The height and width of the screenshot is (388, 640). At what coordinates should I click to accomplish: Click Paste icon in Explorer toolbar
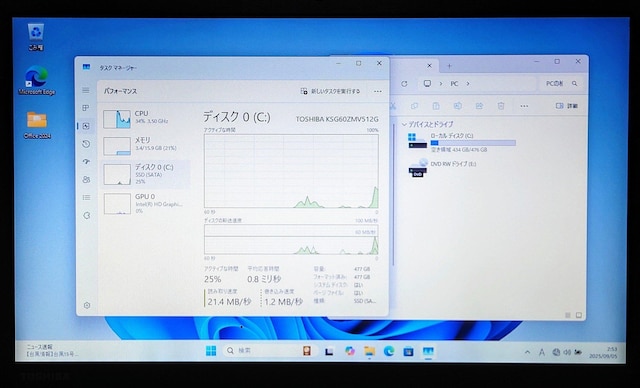click(x=436, y=106)
